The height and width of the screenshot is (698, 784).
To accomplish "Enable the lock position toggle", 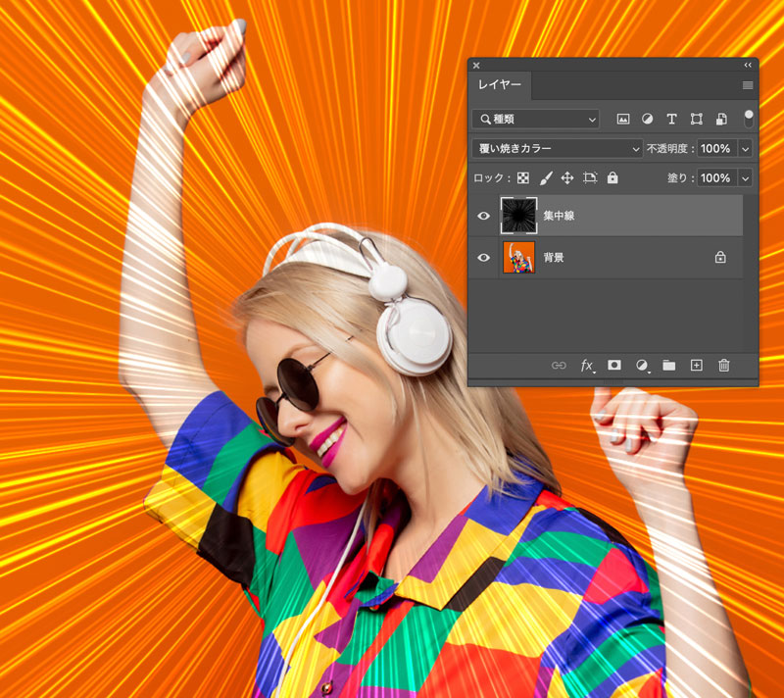I will click(566, 178).
